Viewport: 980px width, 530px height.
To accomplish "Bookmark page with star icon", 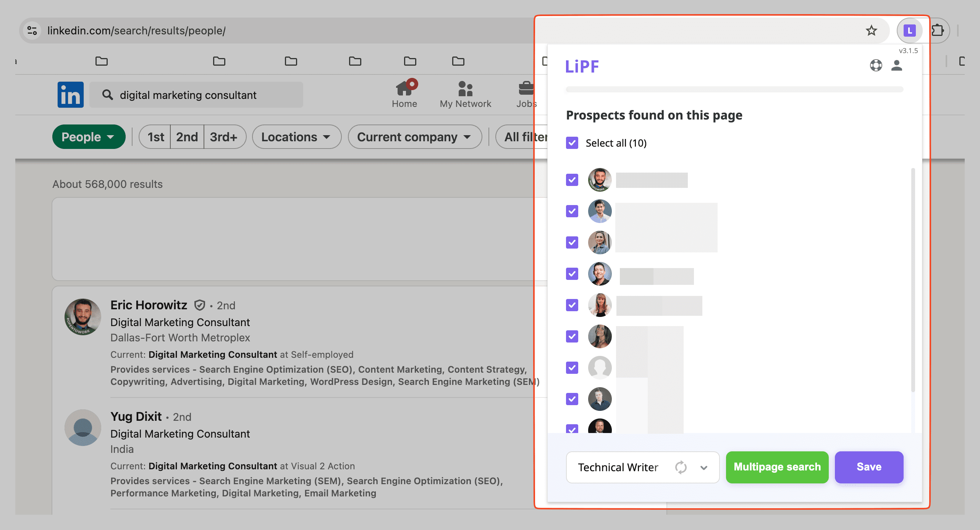I will (871, 31).
